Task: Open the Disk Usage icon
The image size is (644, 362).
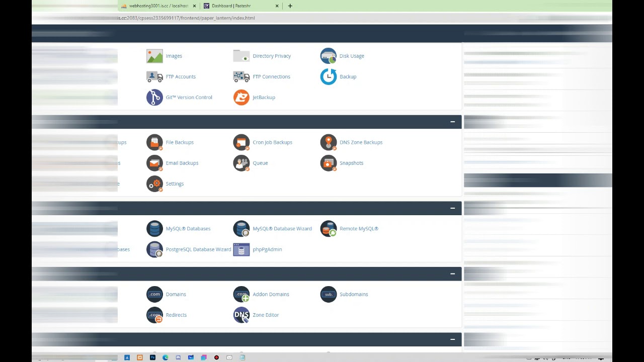Action: [329, 56]
